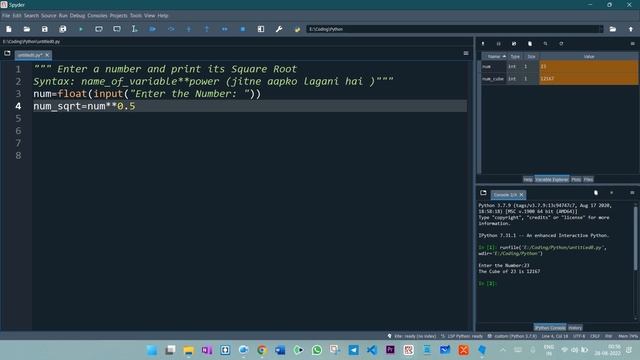
Task: Open the console pane options menu
Action: point(632,193)
